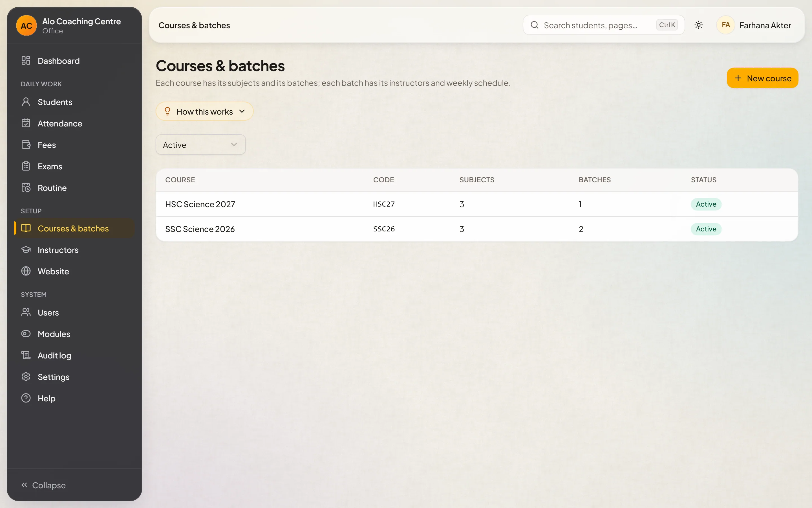
Task: Click the FA avatar circle
Action: pos(725,25)
